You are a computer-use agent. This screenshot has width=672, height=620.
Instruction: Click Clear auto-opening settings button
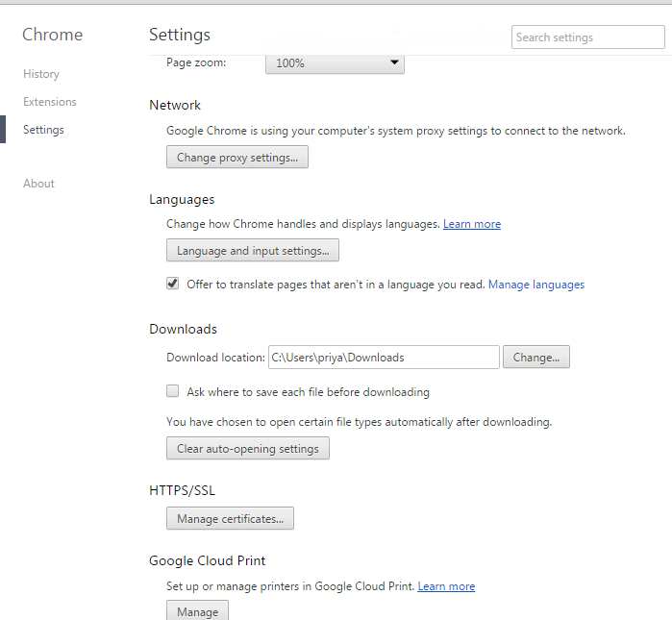pos(248,448)
